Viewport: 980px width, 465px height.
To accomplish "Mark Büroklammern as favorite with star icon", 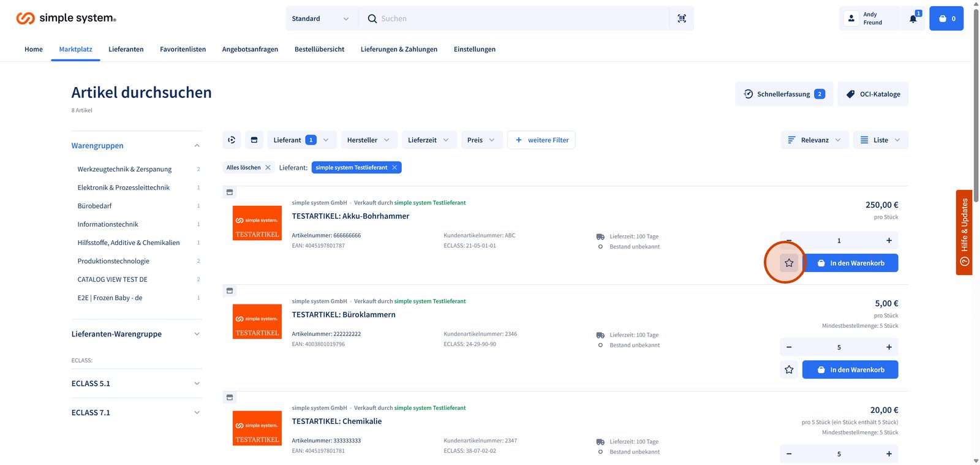I will pyautogui.click(x=788, y=369).
